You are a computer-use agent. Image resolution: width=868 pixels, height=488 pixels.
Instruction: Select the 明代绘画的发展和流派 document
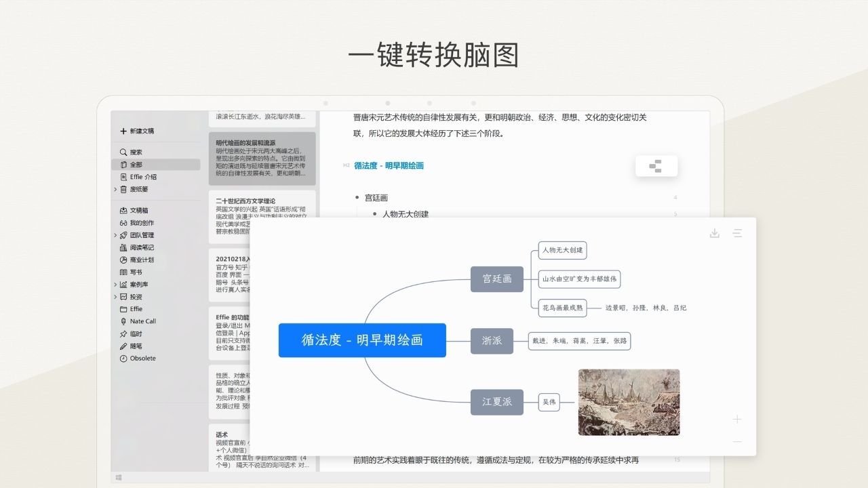(264, 156)
